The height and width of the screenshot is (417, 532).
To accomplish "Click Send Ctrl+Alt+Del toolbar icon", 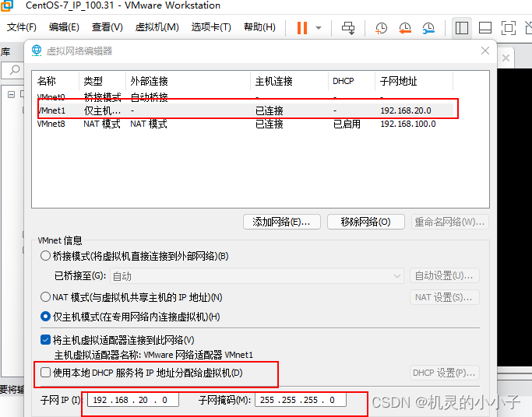I will pos(348,28).
